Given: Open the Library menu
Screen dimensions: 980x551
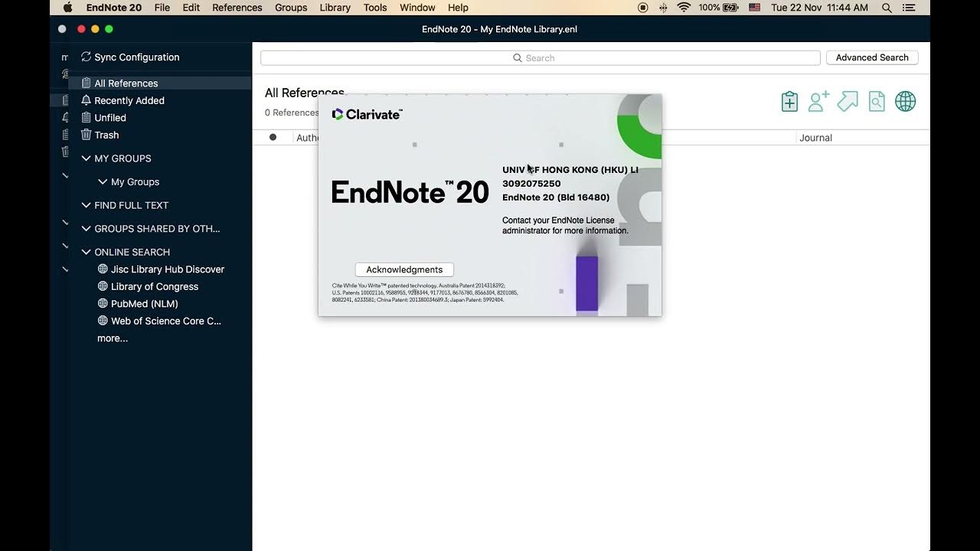Looking at the screenshot, I should pyautogui.click(x=335, y=8).
